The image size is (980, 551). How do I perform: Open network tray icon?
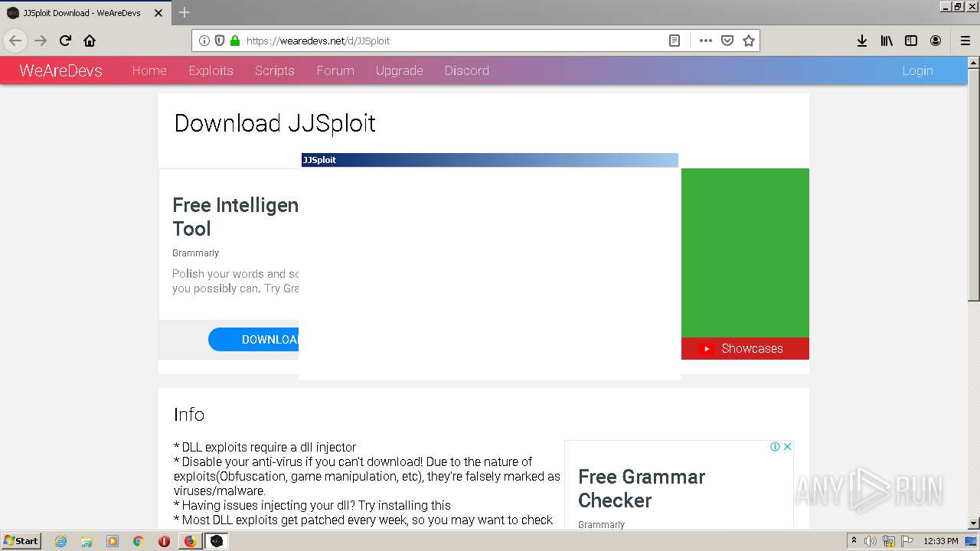(889, 541)
